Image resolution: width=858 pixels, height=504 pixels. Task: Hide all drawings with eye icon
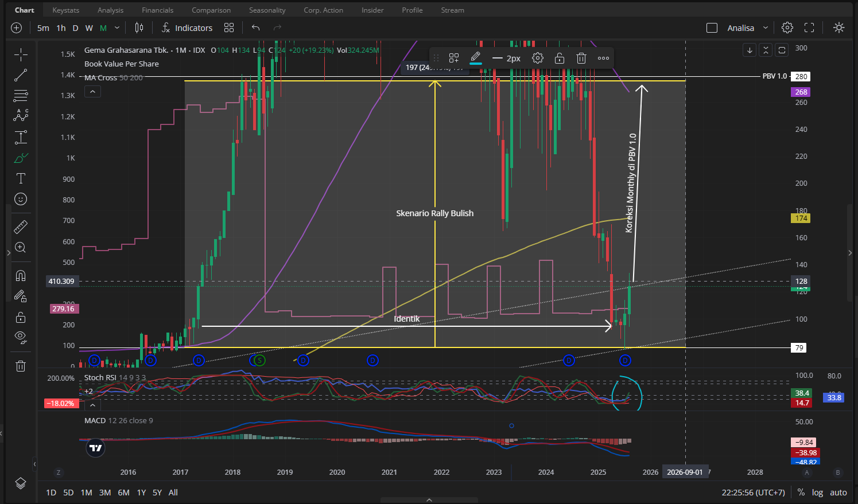click(21, 337)
